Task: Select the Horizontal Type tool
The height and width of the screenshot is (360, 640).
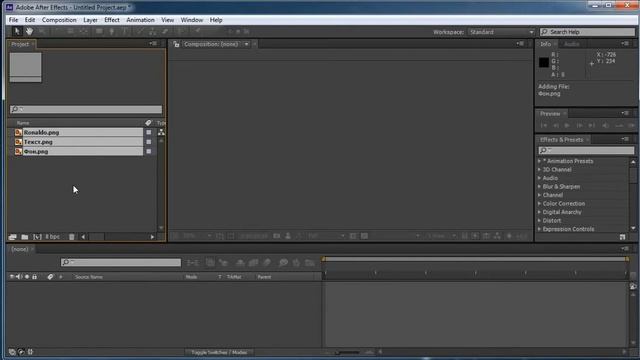Action: [x=125, y=31]
